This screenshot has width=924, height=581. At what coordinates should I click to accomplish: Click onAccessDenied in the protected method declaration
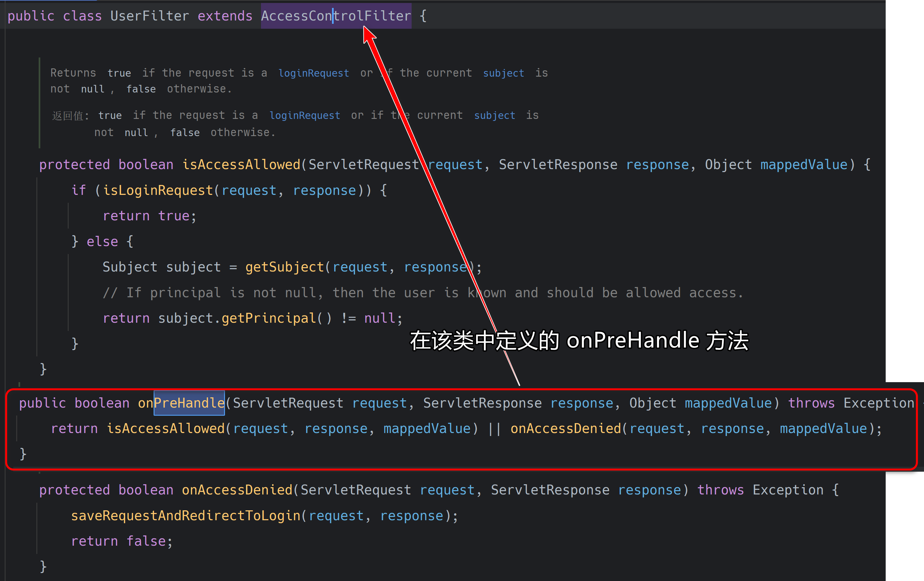(237, 490)
